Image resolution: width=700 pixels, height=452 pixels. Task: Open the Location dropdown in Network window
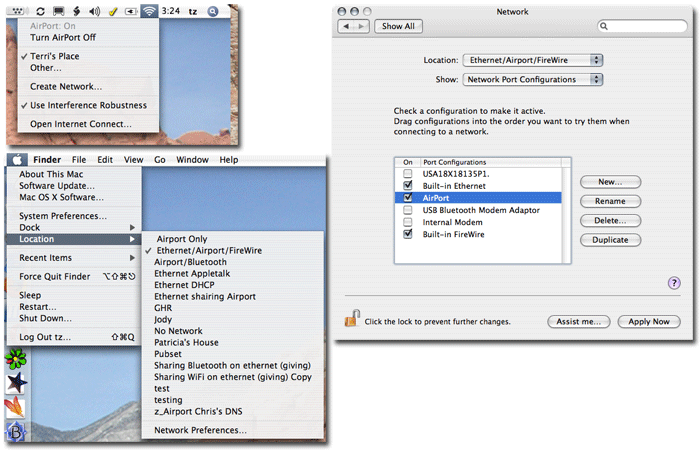pos(533,60)
